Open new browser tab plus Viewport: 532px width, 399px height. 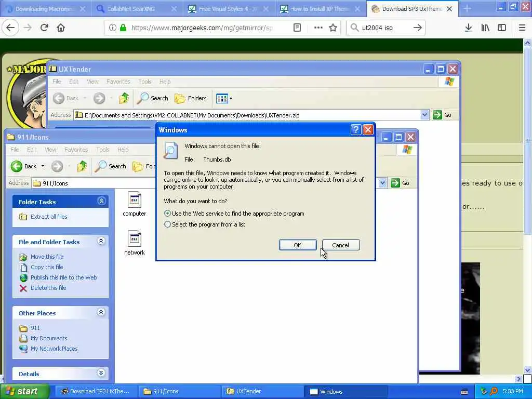[467, 8]
